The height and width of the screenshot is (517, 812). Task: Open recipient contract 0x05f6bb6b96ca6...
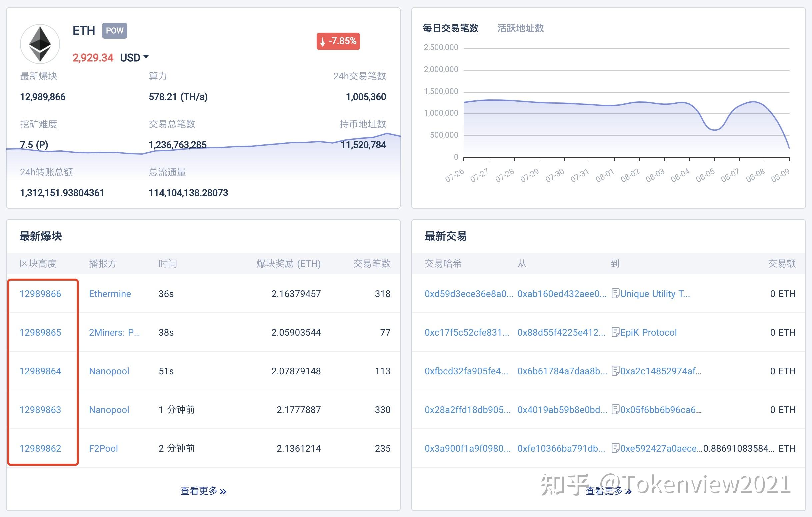(661, 410)
